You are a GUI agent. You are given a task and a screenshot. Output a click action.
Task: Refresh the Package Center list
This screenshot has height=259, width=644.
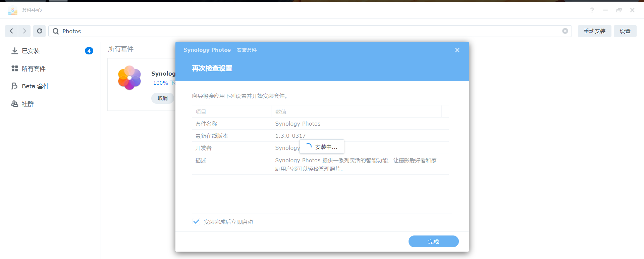39,31
